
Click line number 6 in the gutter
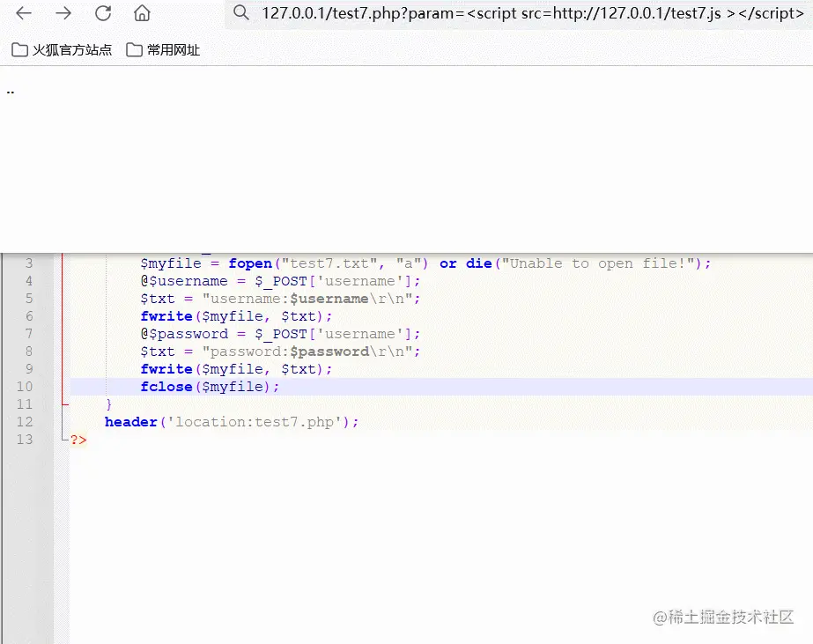click(x=29, y=316)
